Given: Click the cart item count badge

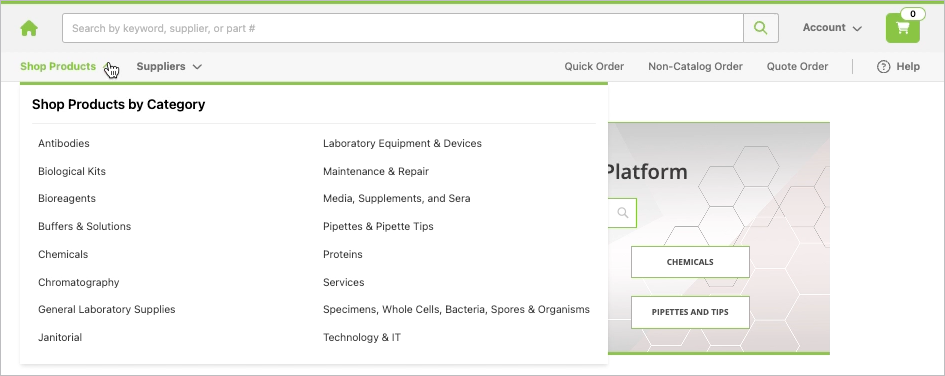Looking at the screenshot, I should click(x=913, y=14).
